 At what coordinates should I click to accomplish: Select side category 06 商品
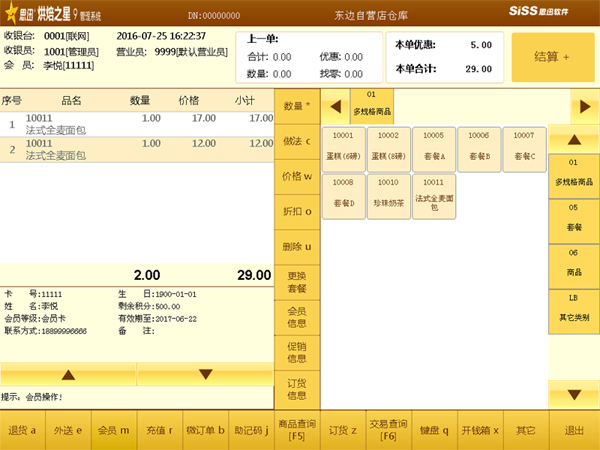(574, 267)
